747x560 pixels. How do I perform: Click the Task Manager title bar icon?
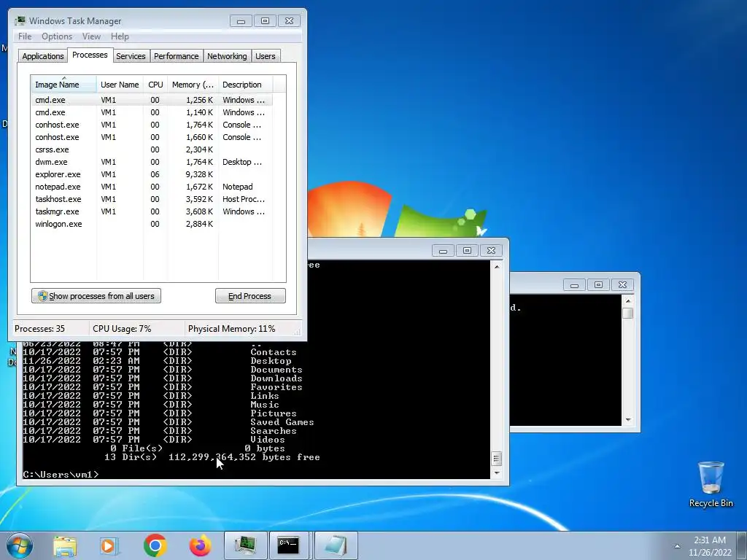click(x=20, y=21)
